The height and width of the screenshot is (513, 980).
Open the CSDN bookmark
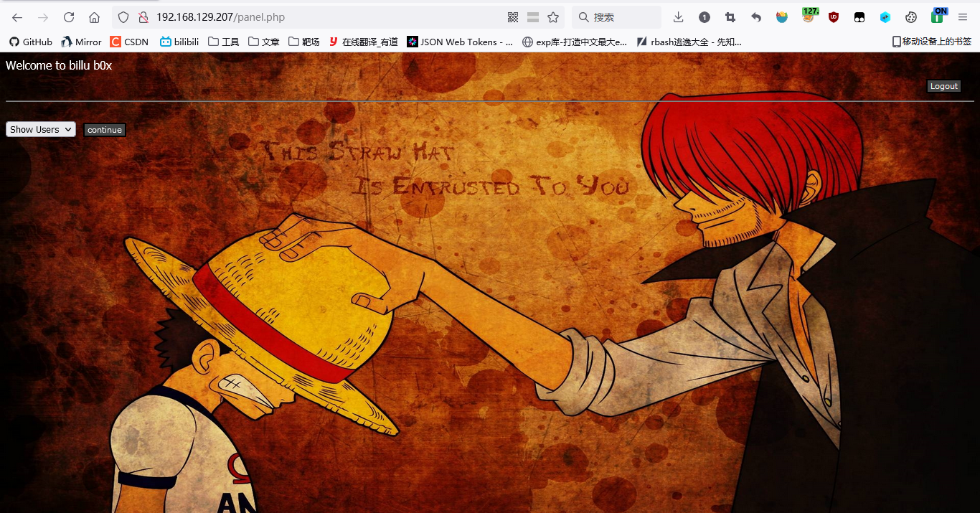pyautogui.click(x=129, y=42)
